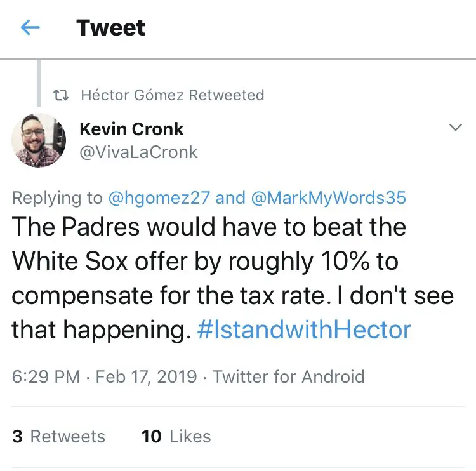The width and height of the screenshot is (476, 471).
Task: Open the @hgomez27 mention
Action: point(159,198)
